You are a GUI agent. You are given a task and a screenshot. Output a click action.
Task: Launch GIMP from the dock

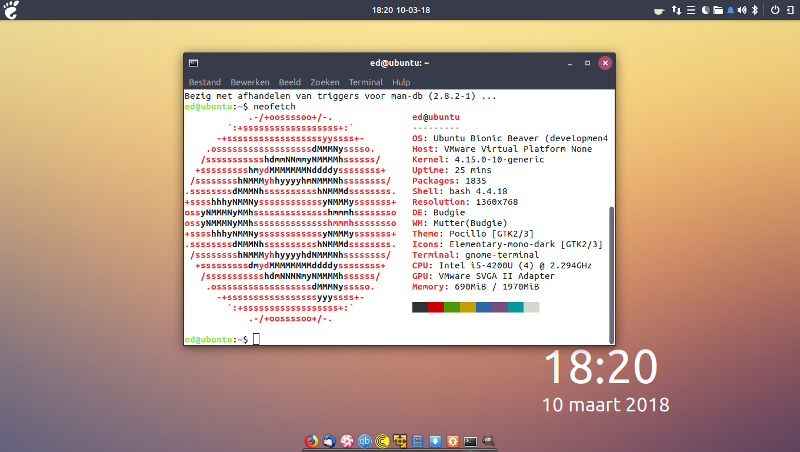(488, 441)
